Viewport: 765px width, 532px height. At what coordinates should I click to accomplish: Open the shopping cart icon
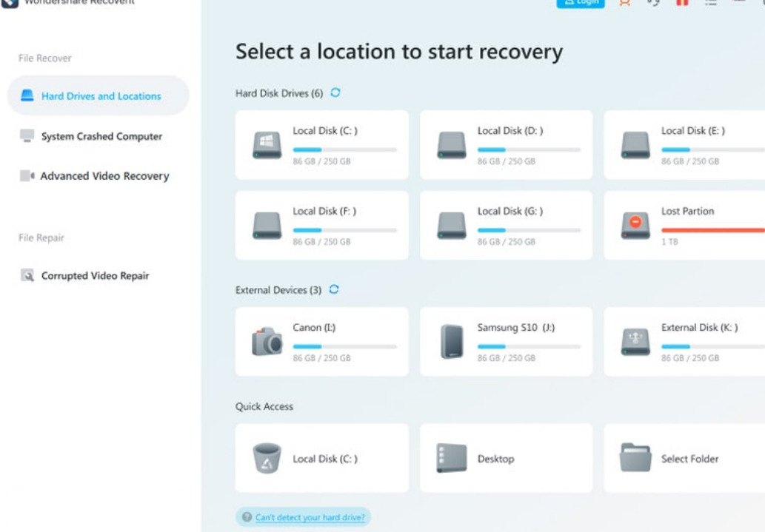click(x=624, y=3)
